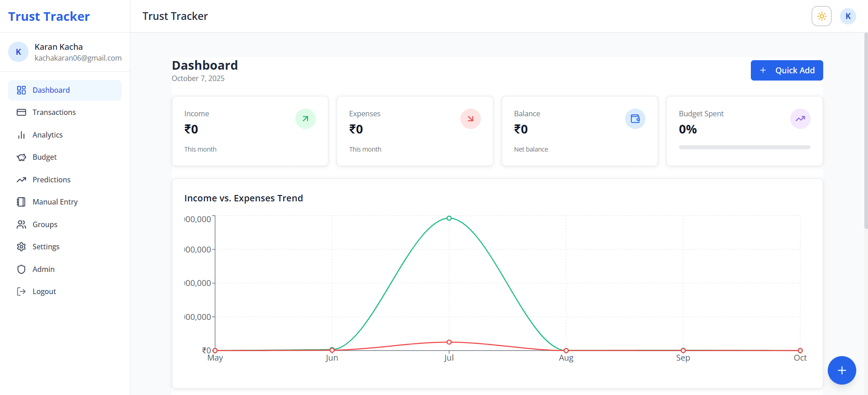Click the Balance wallet icon
Viewport: 868px width, 395px height.
[635, 119]
